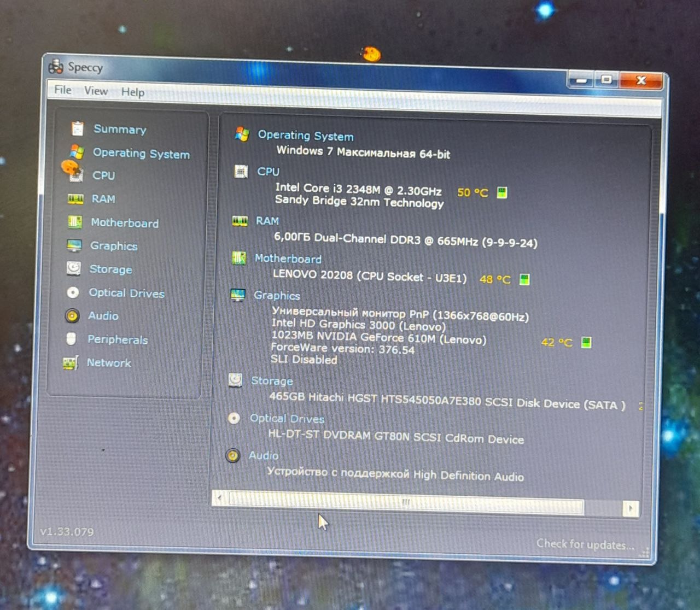Click the Audio speaker icon in summary pane
The width and height of the screenshot is (700, 610).
tap(233, 455)
